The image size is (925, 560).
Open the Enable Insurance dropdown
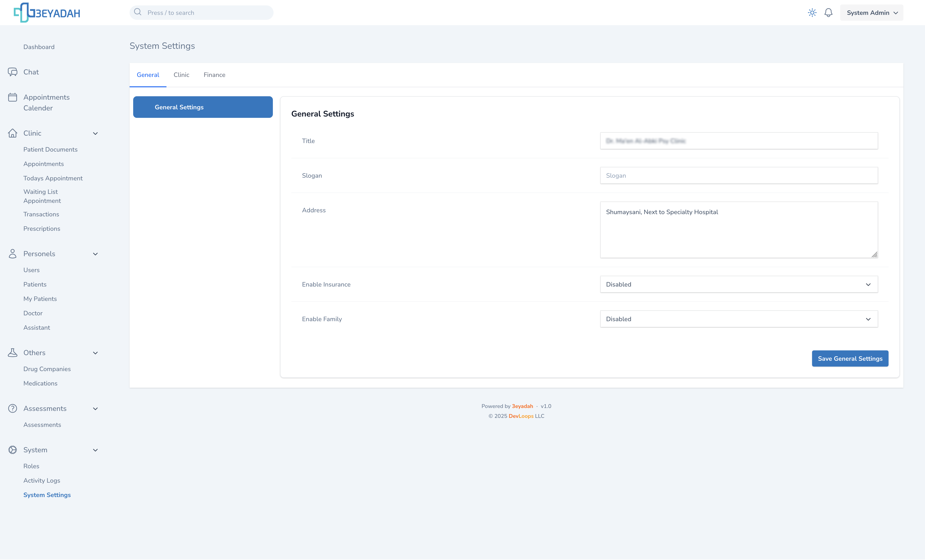739,284
